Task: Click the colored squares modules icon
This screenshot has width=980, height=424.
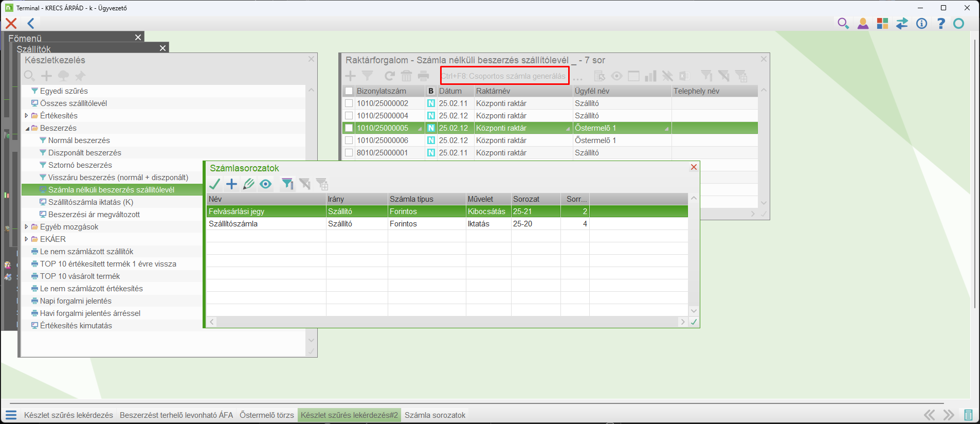Action: pyautogui.click(x=882, y=23)
